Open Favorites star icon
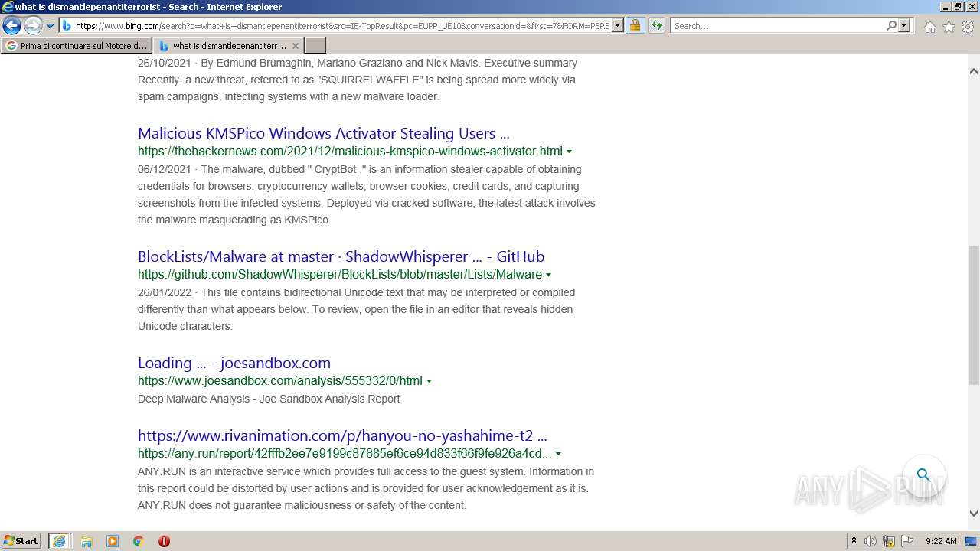 tap(949, 27)
